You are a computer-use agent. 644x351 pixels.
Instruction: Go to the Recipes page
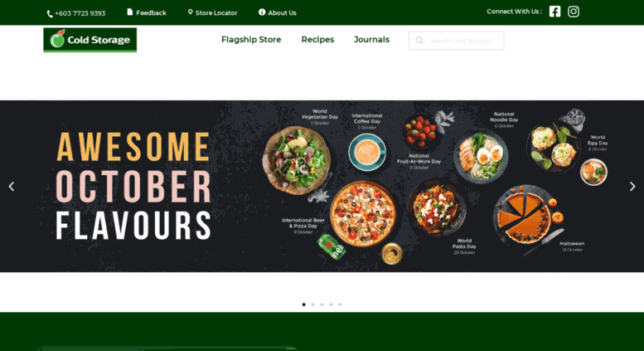(x=317, y=40)
